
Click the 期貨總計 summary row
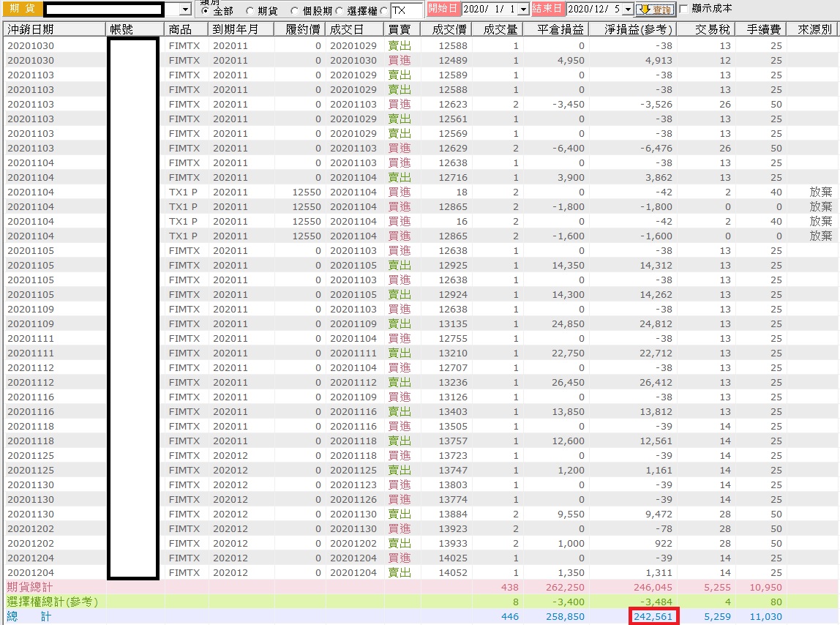coord(420,587)
